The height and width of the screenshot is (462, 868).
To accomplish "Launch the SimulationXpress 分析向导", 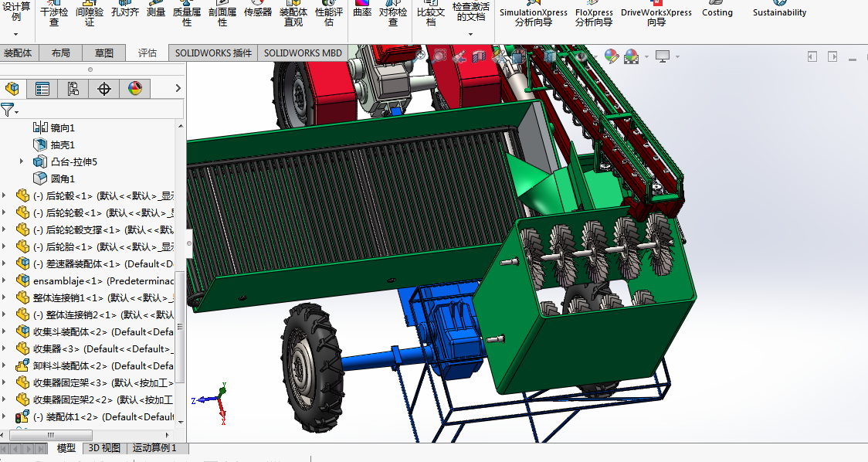I will [533, 15].
